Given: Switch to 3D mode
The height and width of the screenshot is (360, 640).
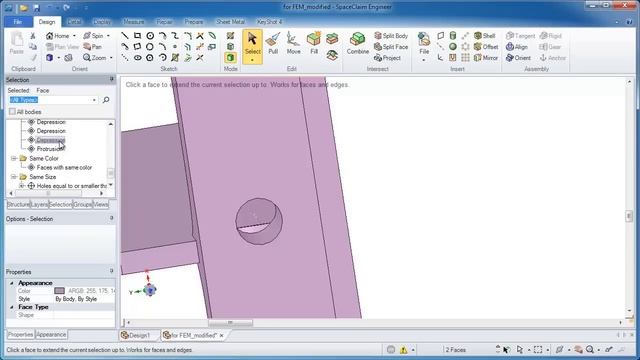Looking at the screenshot, I should point(230,58).
